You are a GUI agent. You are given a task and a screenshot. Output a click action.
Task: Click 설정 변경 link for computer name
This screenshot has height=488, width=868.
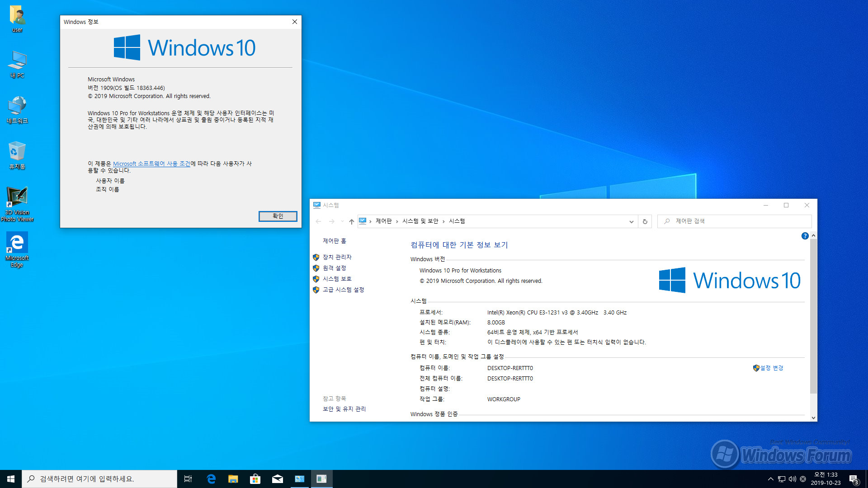click(x=771, y=368)
